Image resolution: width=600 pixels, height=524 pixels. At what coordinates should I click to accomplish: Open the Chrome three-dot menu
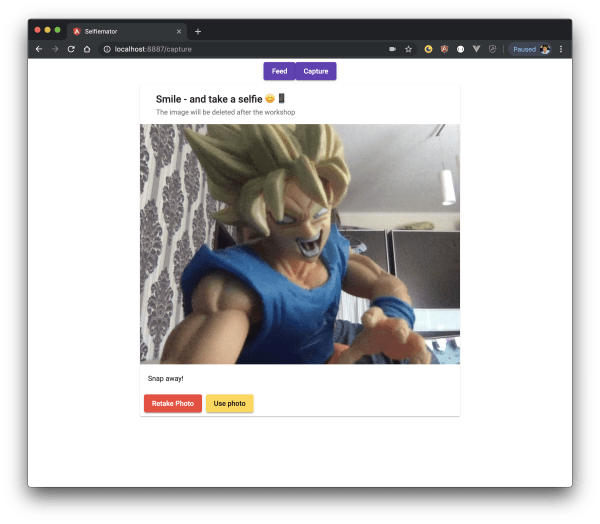pos(561,49)
